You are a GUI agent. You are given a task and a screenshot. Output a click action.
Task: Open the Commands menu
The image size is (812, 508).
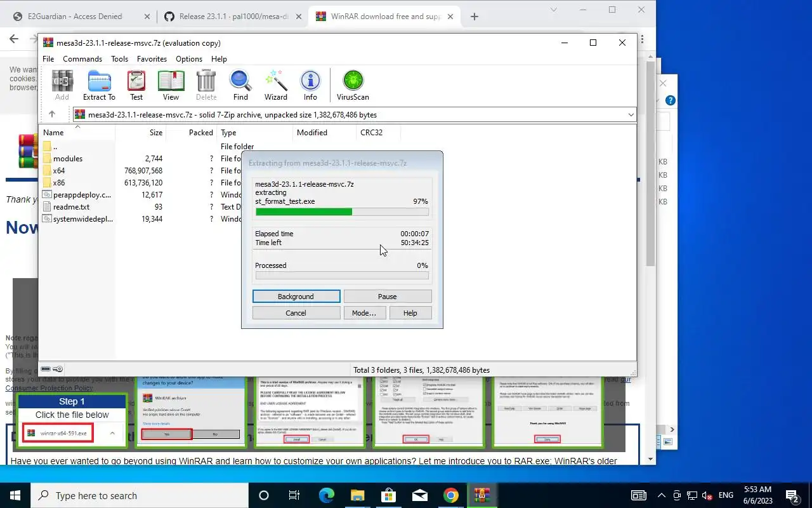click(82, 58)
